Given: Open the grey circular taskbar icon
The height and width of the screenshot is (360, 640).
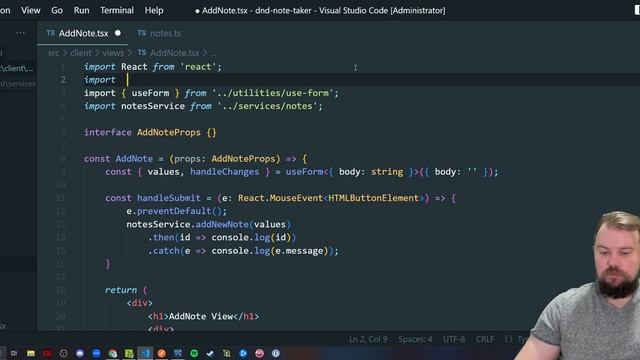Looking at the screenshot, I should [x=63, y=353].
